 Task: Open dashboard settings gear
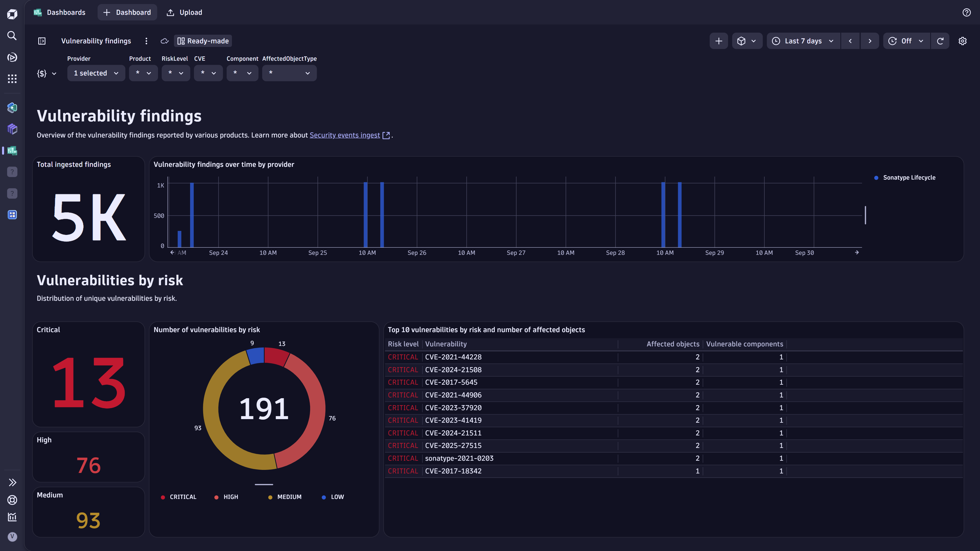click(963, 41)
